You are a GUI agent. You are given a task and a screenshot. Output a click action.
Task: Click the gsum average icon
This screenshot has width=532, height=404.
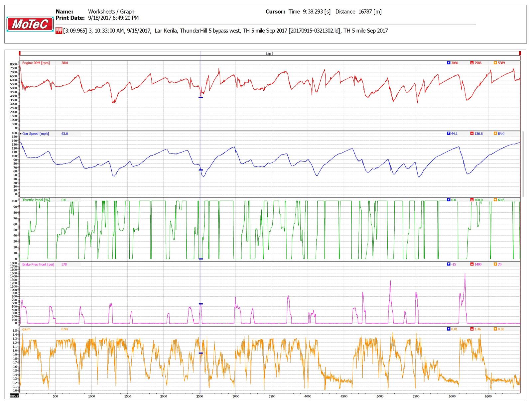[495, 329]
